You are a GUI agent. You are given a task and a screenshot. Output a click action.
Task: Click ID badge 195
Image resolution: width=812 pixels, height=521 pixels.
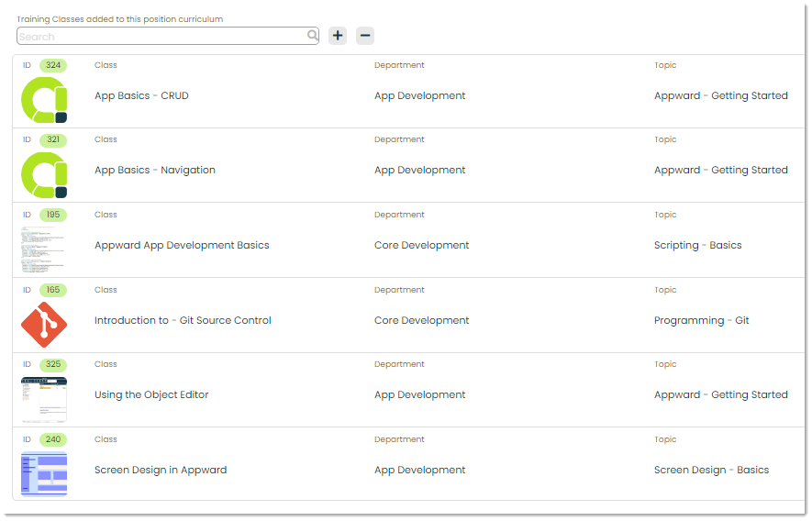pos(53,215)
